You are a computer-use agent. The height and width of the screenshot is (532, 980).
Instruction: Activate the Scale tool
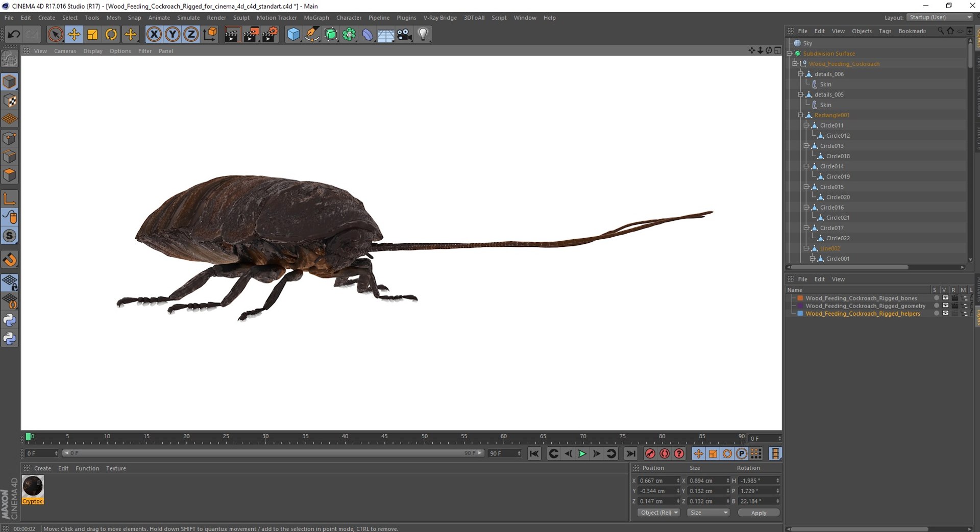click(x=92, y=34)
